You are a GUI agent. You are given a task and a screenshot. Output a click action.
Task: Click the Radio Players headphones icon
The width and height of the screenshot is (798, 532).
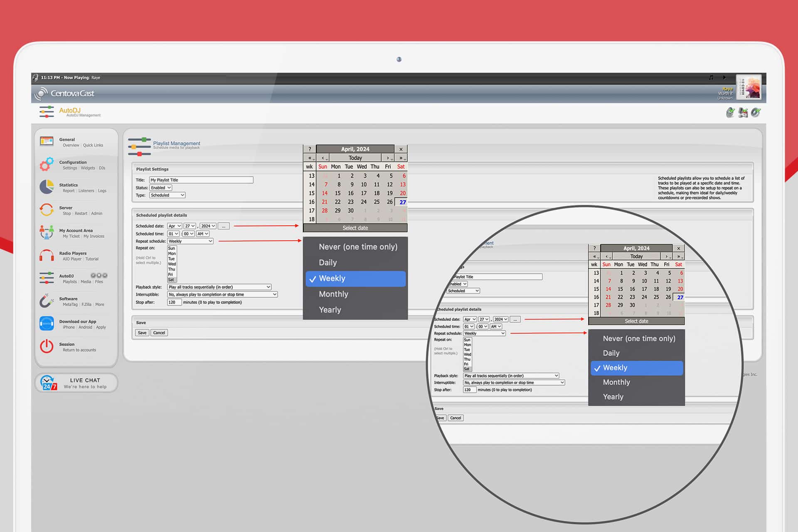click(x=47, y=255)
